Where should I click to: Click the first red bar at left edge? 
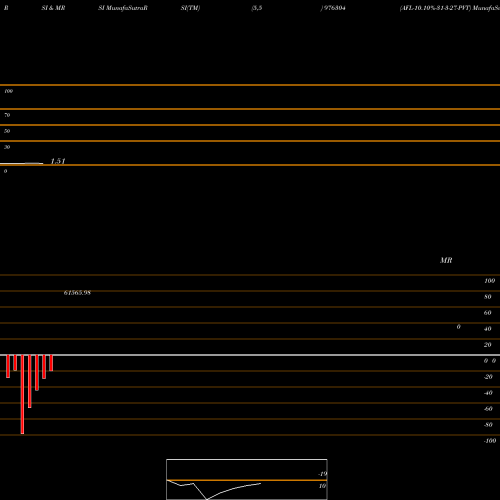click(8, 366)
